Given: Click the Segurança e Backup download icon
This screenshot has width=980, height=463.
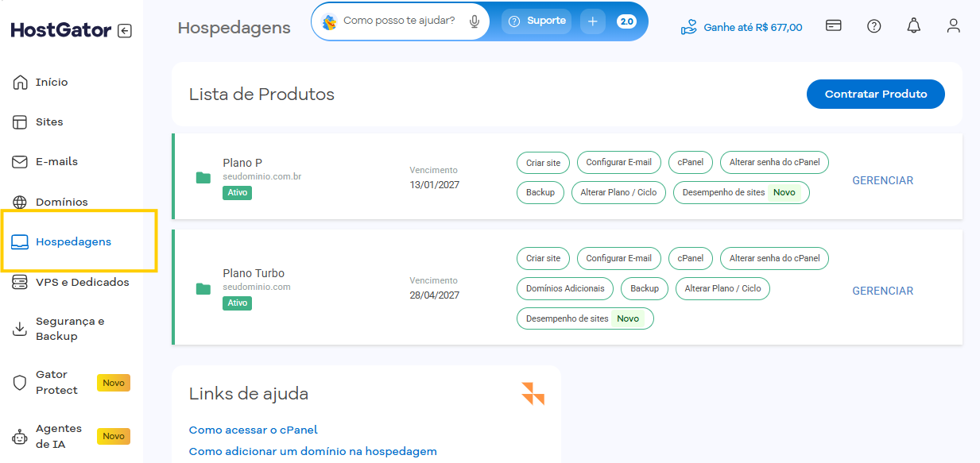Looking at the screenshot, I should pos(20,329).
